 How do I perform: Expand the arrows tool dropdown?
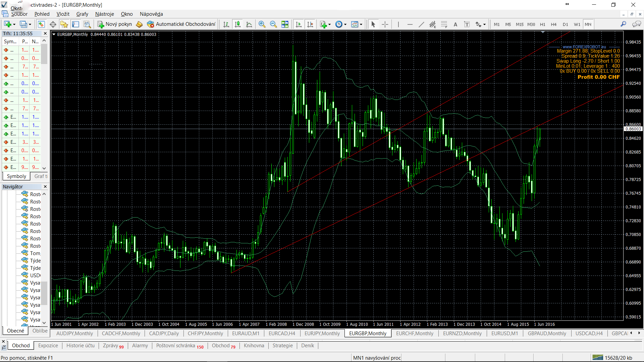coord(484,24)
